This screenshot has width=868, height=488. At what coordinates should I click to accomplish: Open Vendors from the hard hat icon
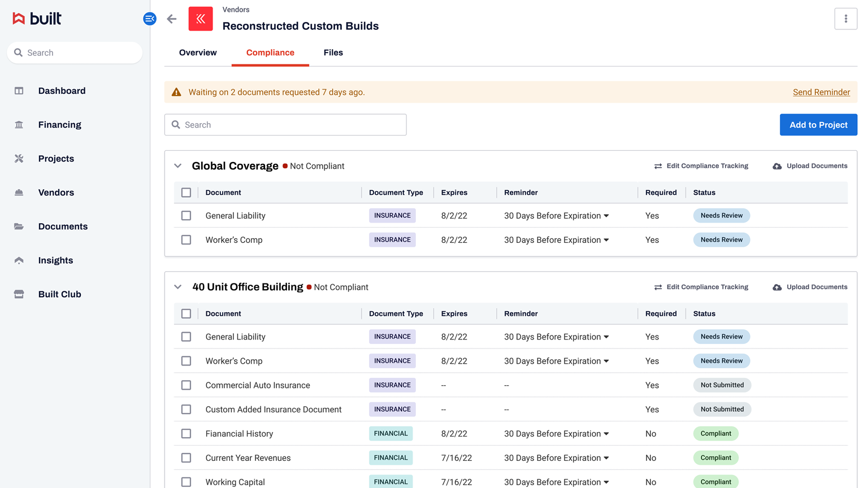pos(19,193)
